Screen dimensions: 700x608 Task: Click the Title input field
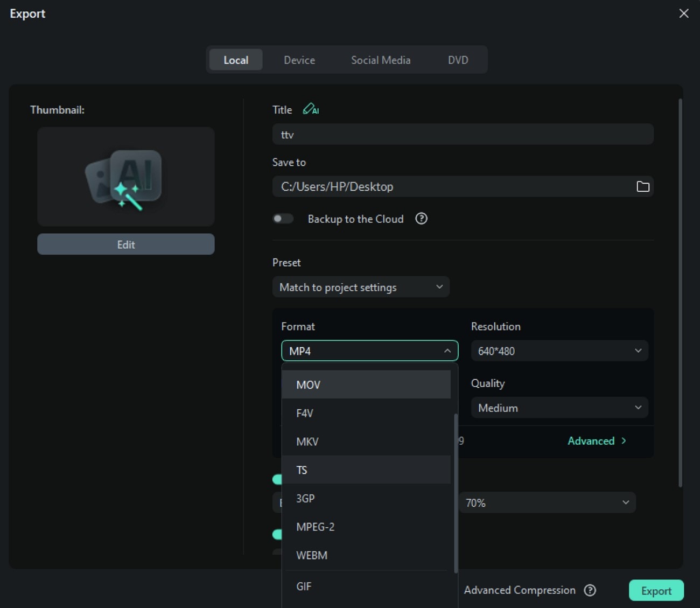(x=463, y=134)
